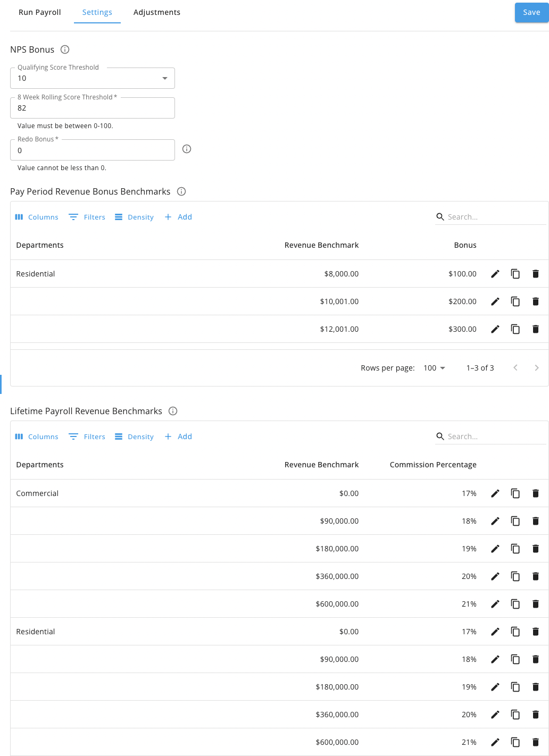Open Density options in Pay Period table

(x=134, y=217)
